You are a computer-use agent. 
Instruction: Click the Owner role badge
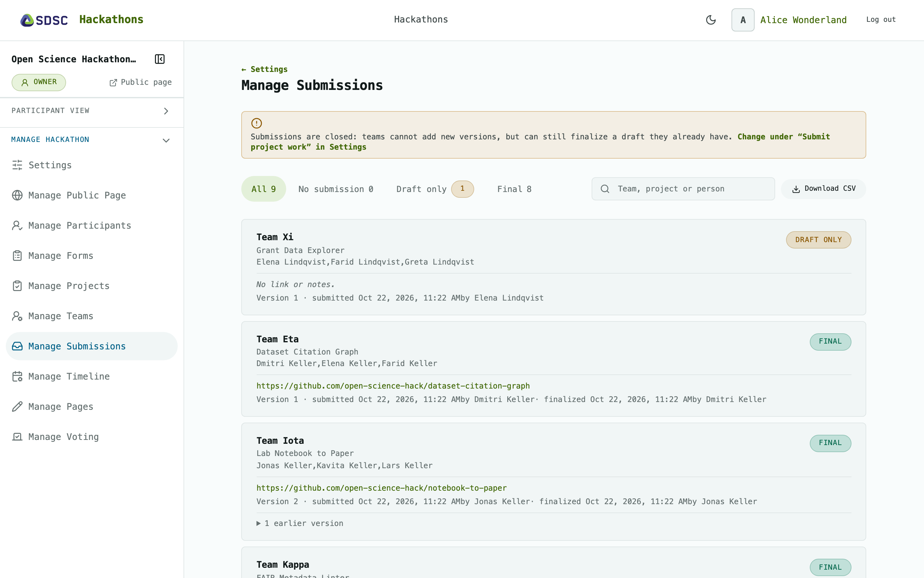click(38, 82)
